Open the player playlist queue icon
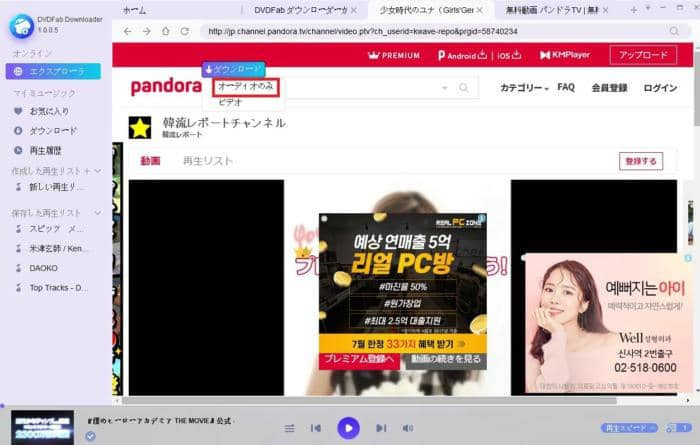 (x=289, y=428)
